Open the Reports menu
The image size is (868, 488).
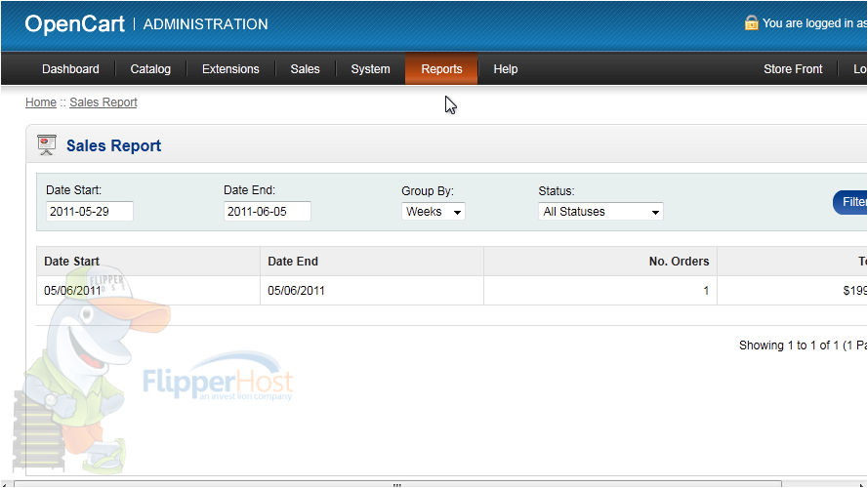pyautogui.click(x=441, y=69)
